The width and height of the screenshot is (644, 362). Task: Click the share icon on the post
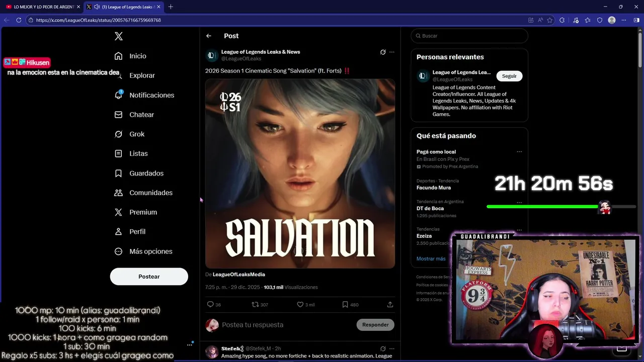(x=390, y=305)
